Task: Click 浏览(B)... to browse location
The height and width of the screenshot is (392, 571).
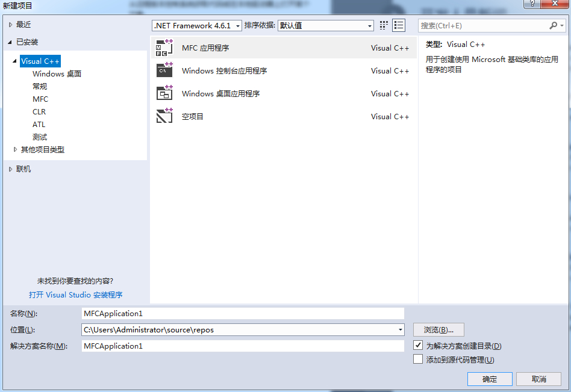Action: (x=438, y=330)
